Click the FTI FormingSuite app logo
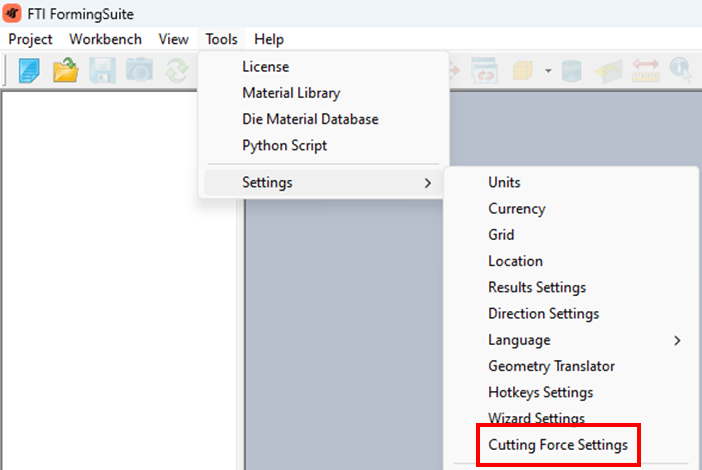This screenshot has width=702, height=470. (x=13, y=14)
